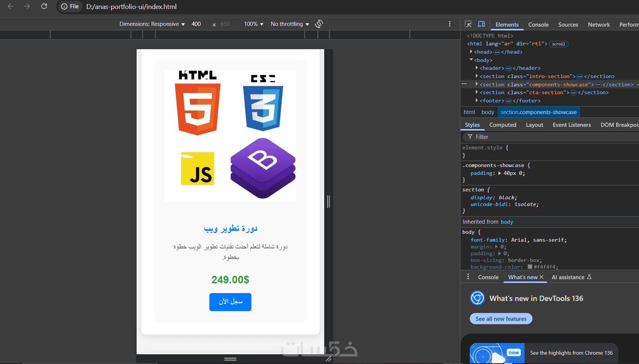Click the blue register button on the course card
This screenshot has width=639, height=364.
(230, 302)
